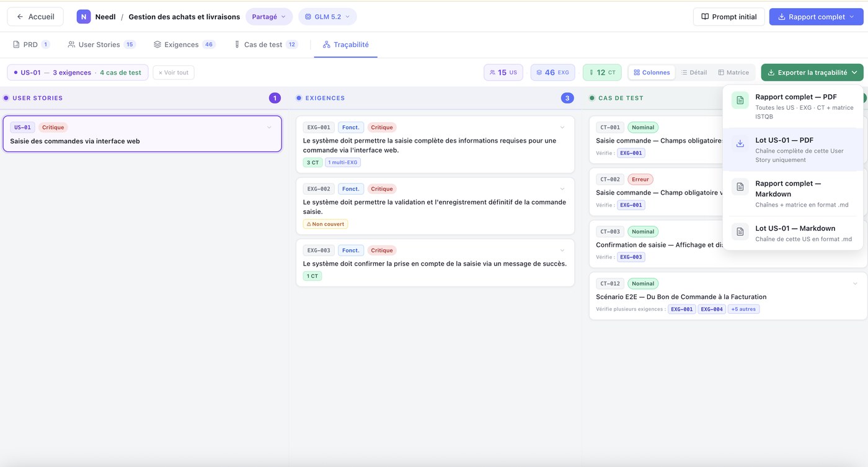The width and height of the screenshot is (868, 467).
Task: Click the 1 CT tag on EXG-003
Action: 312,276
